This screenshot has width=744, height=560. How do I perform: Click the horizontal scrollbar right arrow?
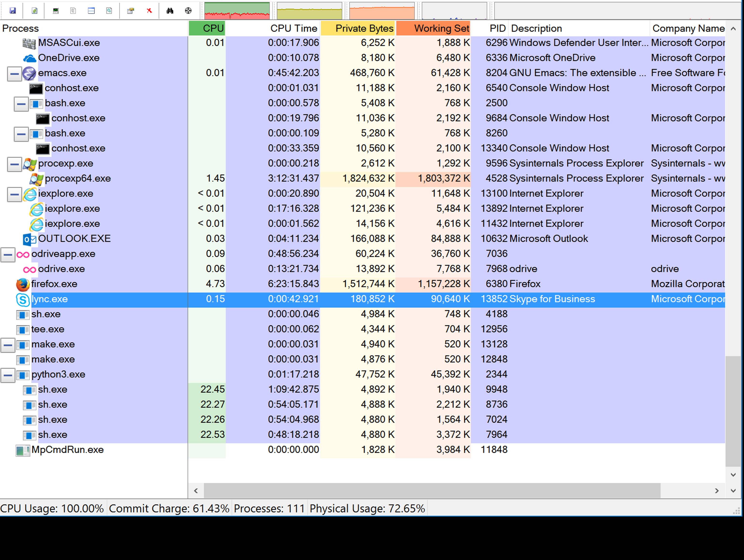(x=717, y=491)
